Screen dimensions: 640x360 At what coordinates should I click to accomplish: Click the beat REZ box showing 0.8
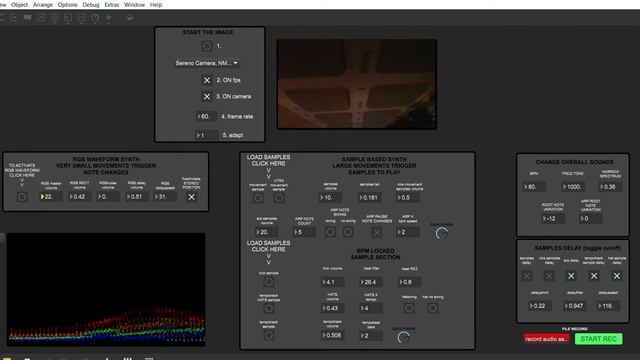(x=409, y=282)
